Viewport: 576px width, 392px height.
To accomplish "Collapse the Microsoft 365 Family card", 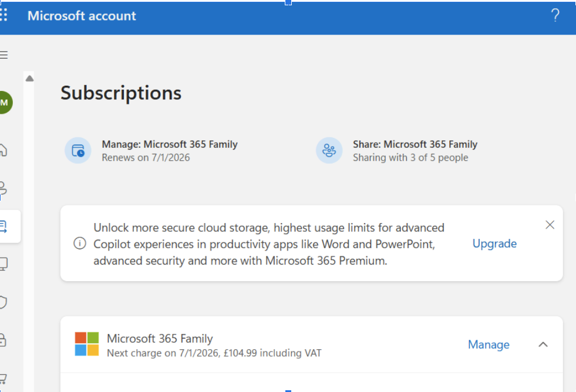I will click(x=543, y=344).
